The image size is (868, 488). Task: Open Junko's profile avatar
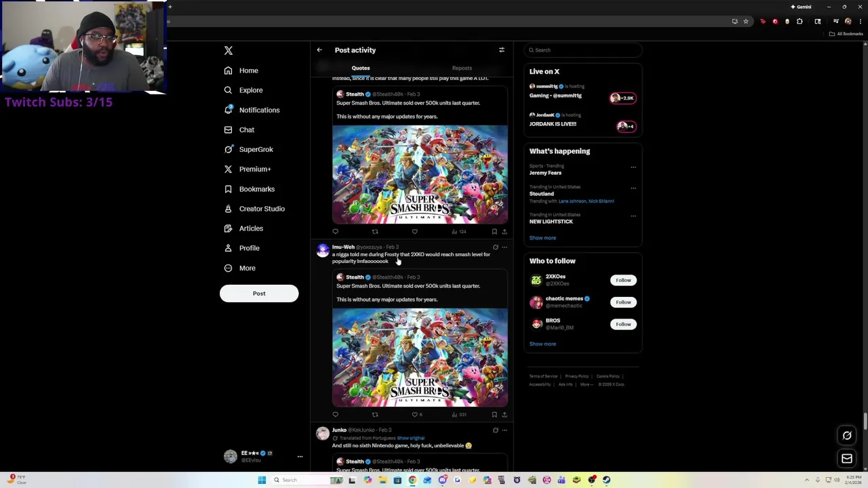pos(323,433)
